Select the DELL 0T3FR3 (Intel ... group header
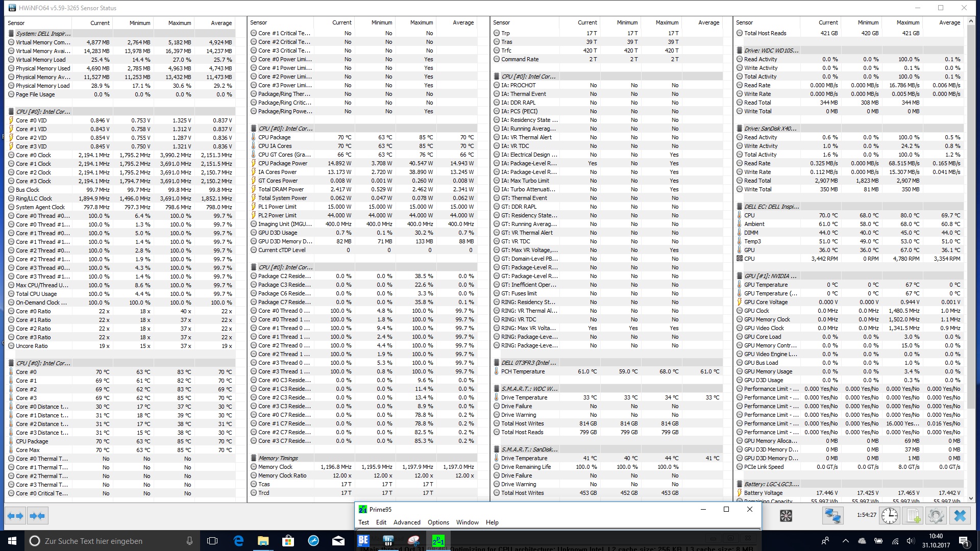 607,363
